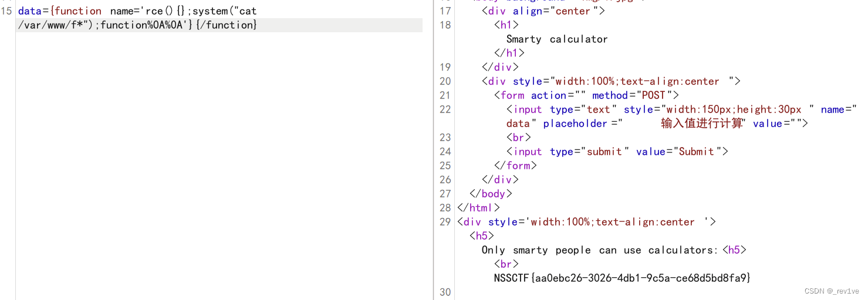The width and height of the screenshot is (868, 300).
Task: Click response line number 22
Action: (x=445, y=110)
